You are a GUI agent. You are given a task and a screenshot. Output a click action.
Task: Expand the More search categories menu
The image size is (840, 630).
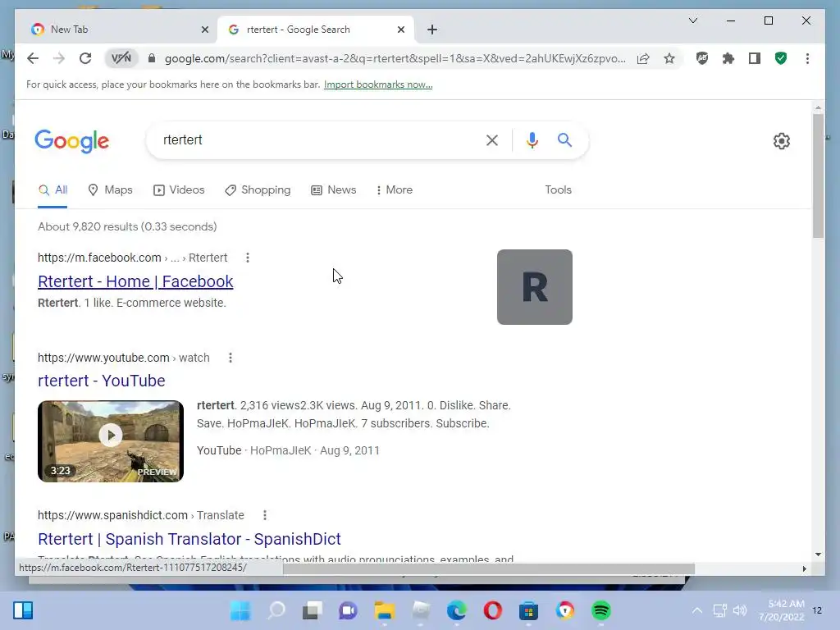pyautogui.click(x=395, y=190)
